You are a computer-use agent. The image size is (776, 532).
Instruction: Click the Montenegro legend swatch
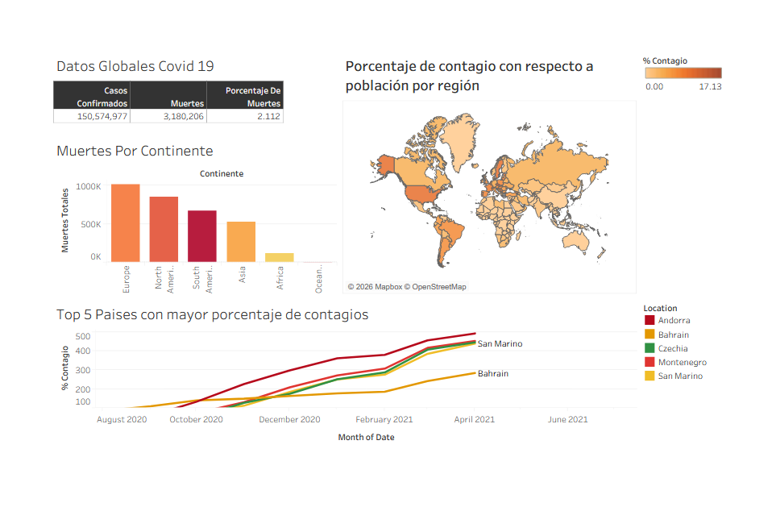pos(649,362)
